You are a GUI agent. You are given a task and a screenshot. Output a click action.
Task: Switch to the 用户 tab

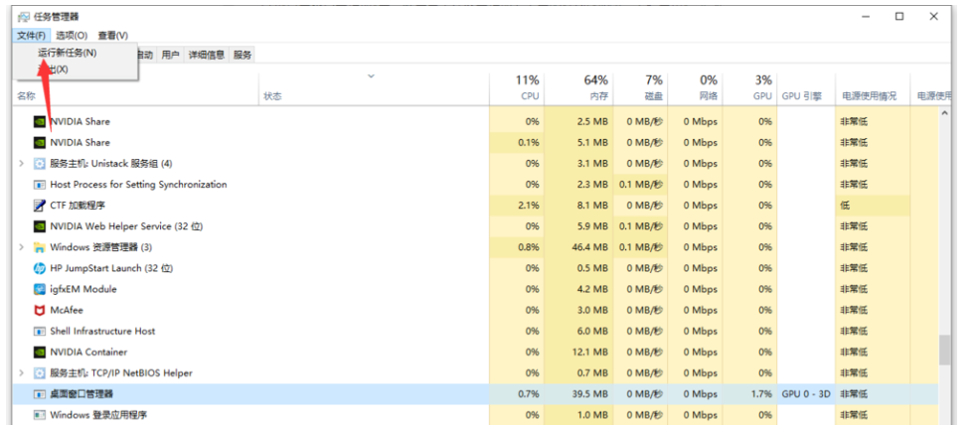(x=171, y=55)
